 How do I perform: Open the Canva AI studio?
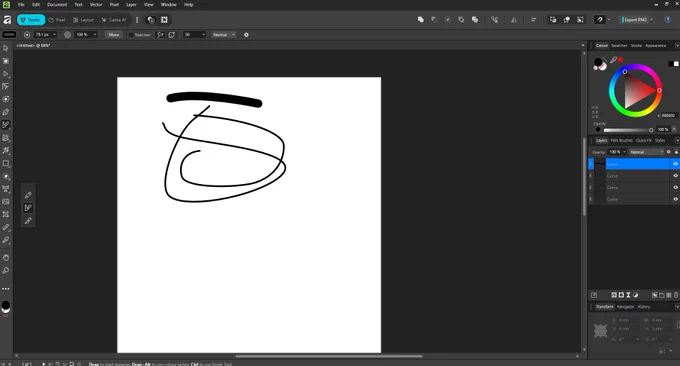[x=114, y=20]
